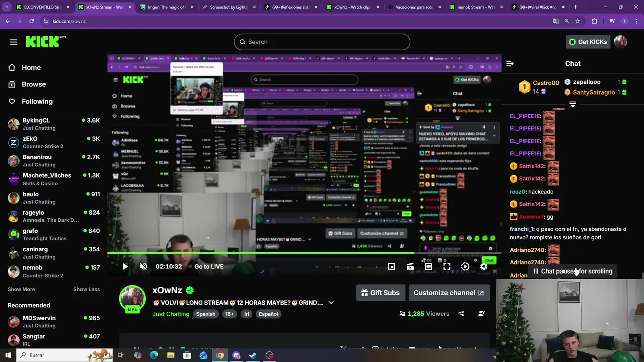Open user profile avatar menu
This screenshot has height=362, width=644.
point(621,42)
